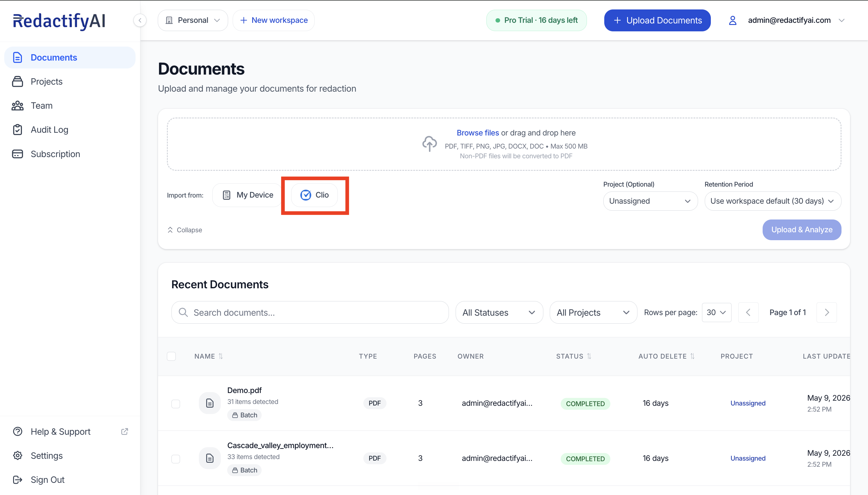Toggle the select-all documents checkbox
Image resolution: width=868 pixels, height=495 pixels.
click(171, 356)
